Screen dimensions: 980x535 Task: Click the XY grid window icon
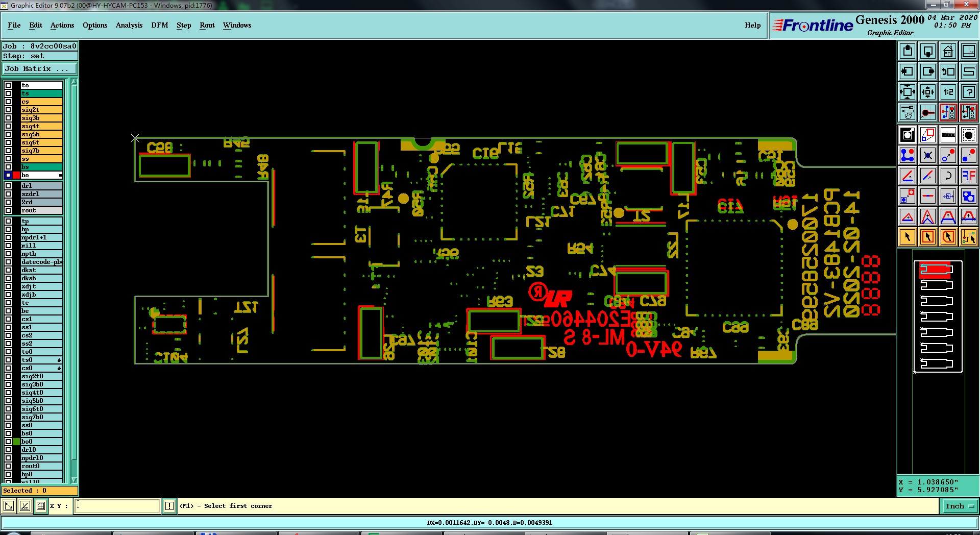[x=969, y=51]
